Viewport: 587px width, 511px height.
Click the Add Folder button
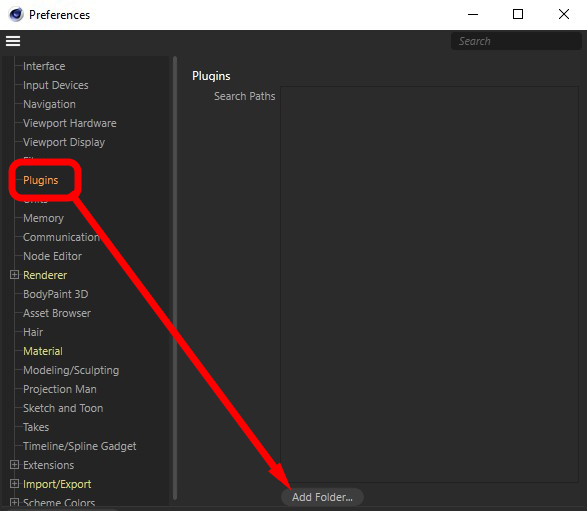point(322,497)
